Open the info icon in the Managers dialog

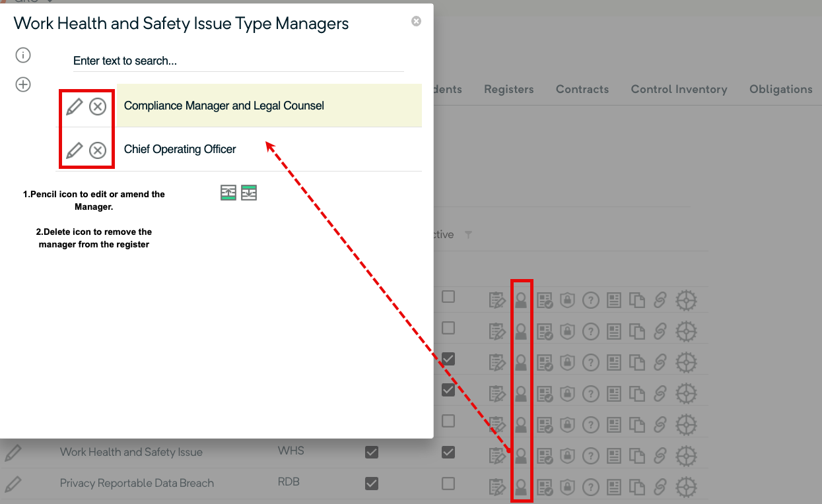23,55
